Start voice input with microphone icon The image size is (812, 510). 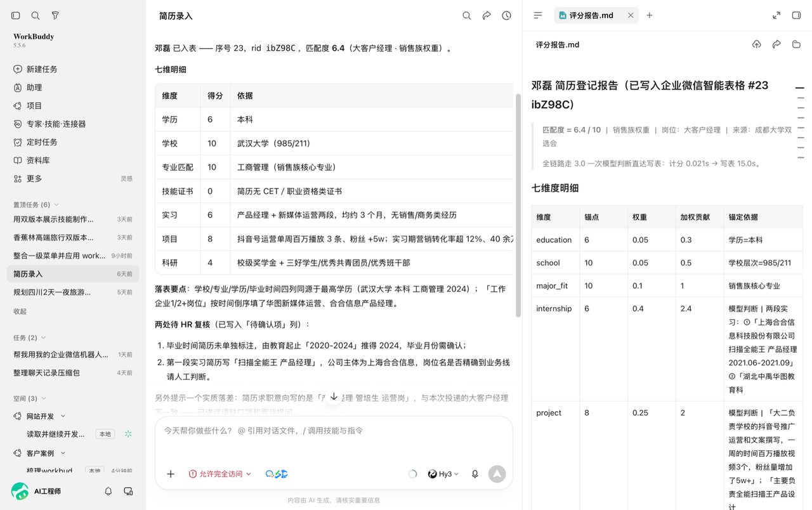[475, 474]
